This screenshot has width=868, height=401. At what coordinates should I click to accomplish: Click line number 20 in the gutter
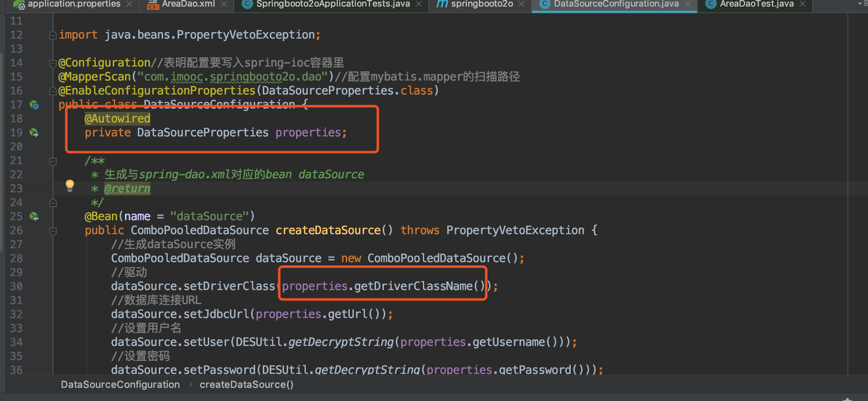[x=16, y=146]
